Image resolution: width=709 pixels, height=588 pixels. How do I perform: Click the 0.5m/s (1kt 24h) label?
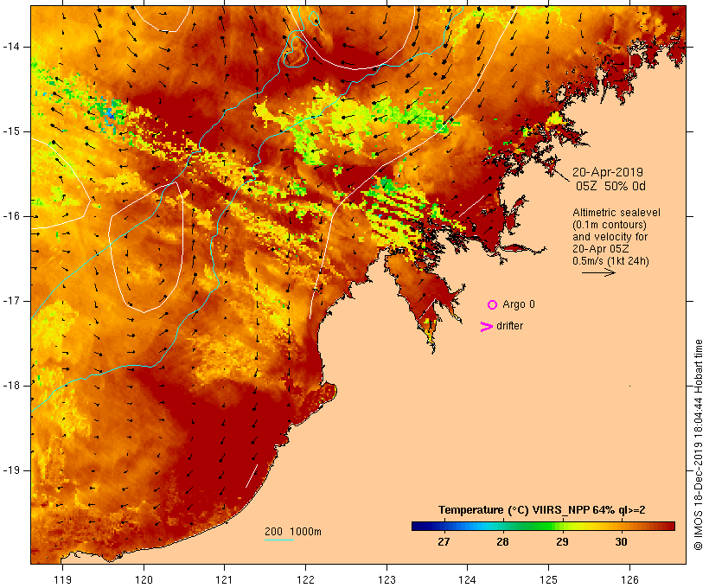[x=610, y=261]
